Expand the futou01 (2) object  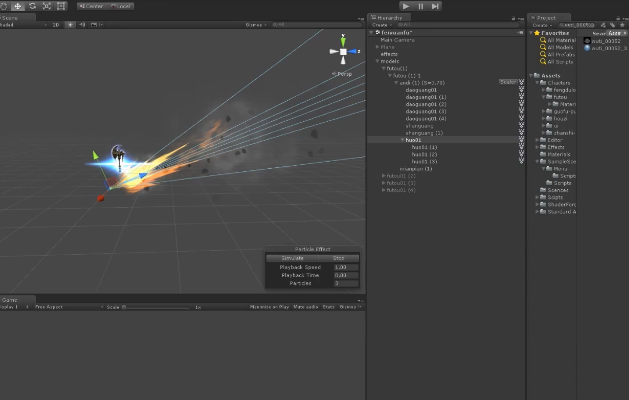point(383,176)
